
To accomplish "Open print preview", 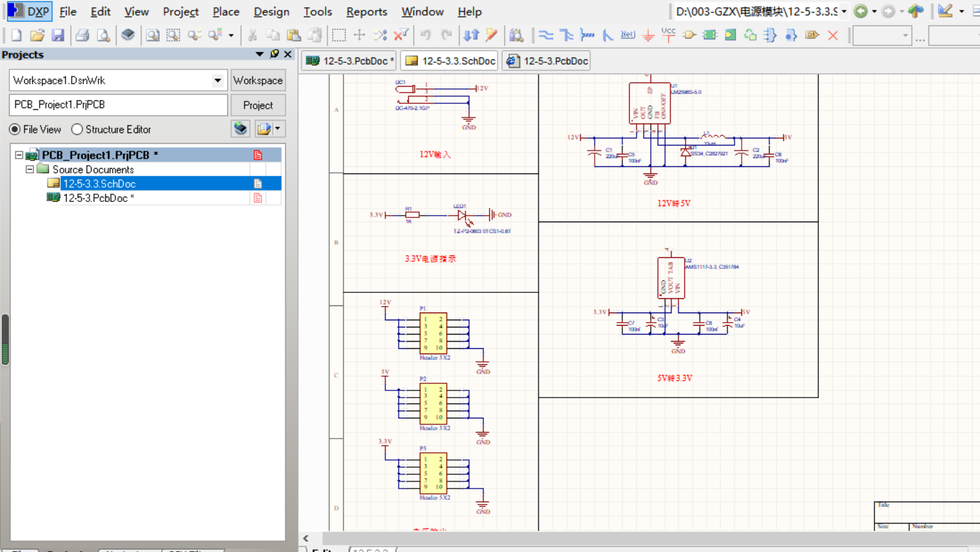I will [103, 35].
